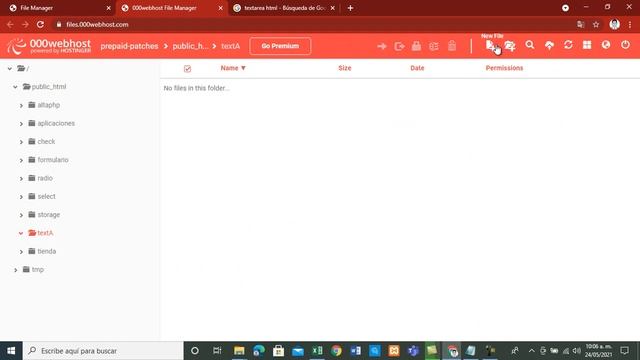Sort by Name column header
This screenshot has width=640, height=360.
pos(233,68)
